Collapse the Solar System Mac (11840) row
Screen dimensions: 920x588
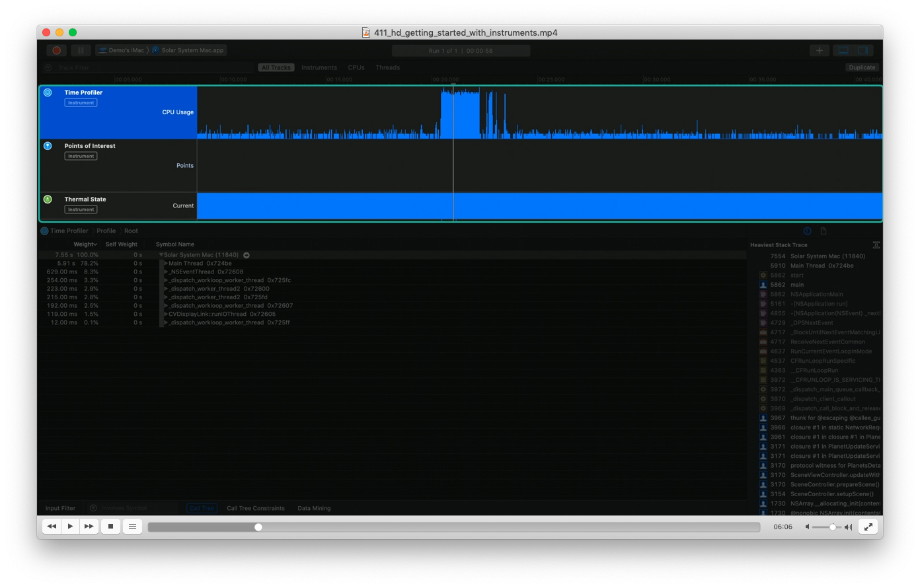coord(161,255)
